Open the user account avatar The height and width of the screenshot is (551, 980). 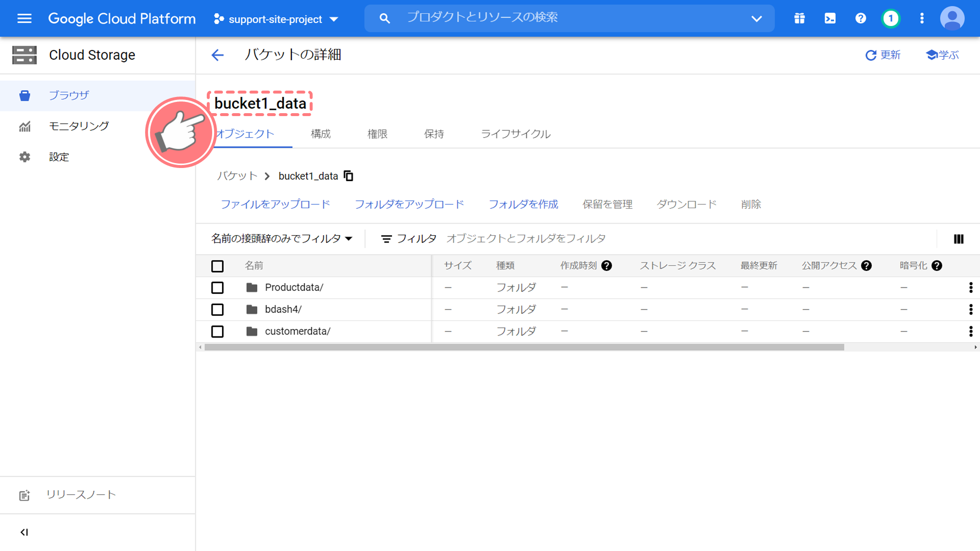tap(952, 19)
